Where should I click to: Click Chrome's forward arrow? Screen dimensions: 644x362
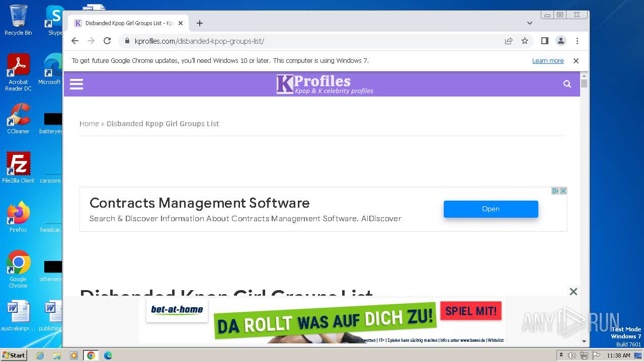[91, 41]
